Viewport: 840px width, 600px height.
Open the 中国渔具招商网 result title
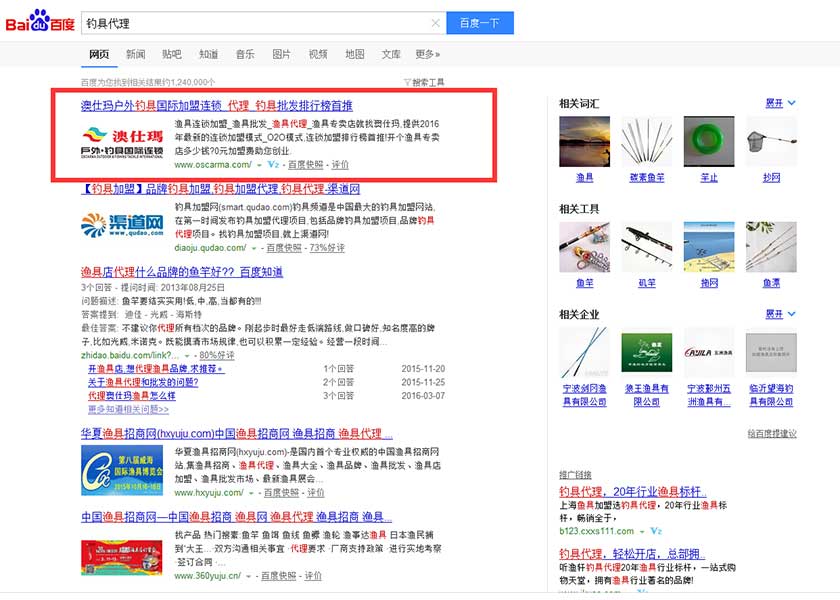[x=236, y=516]
